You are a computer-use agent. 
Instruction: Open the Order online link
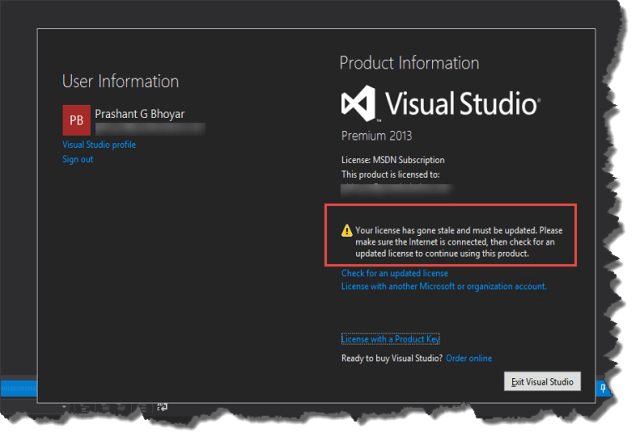pos(468,358)
